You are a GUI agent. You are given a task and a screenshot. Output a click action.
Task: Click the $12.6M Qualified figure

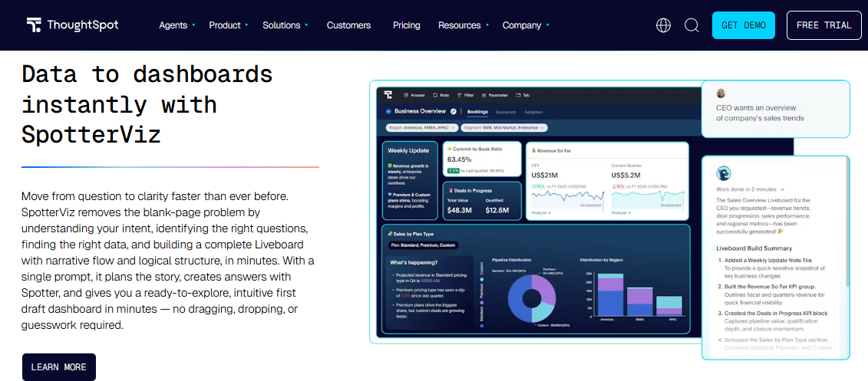(x=497, y=210)
